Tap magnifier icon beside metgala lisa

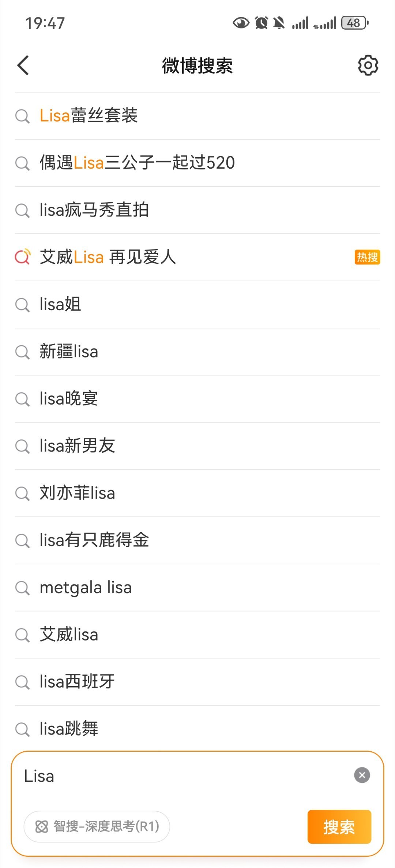tap(22, 588)
